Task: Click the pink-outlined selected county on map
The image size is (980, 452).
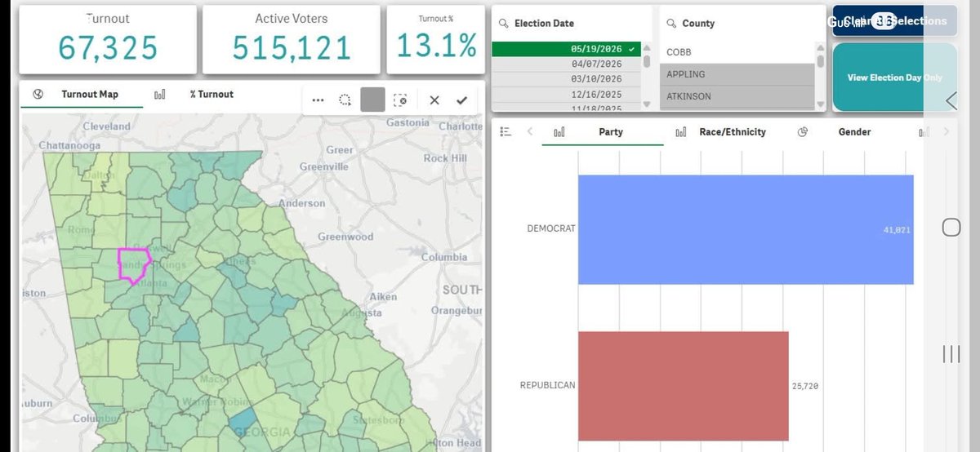Action: tap(133, 264)
